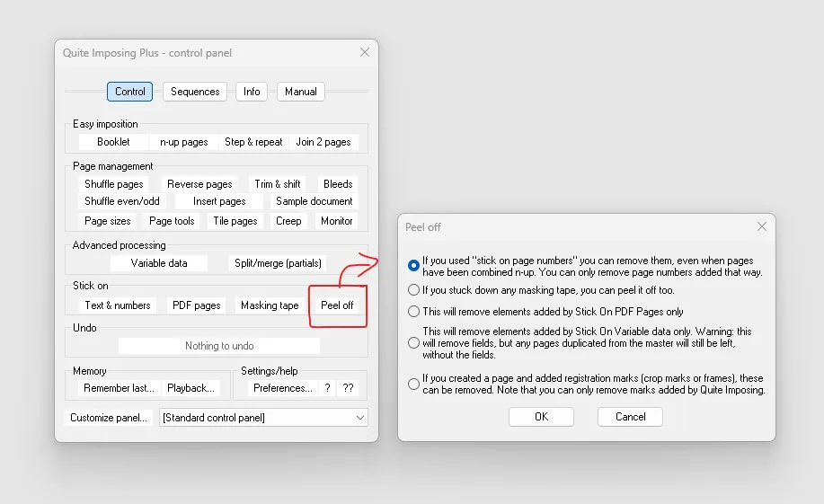Viewport: 824px width, 504px height.
Task: Click the Bleeds button
Action: (338, 184)
